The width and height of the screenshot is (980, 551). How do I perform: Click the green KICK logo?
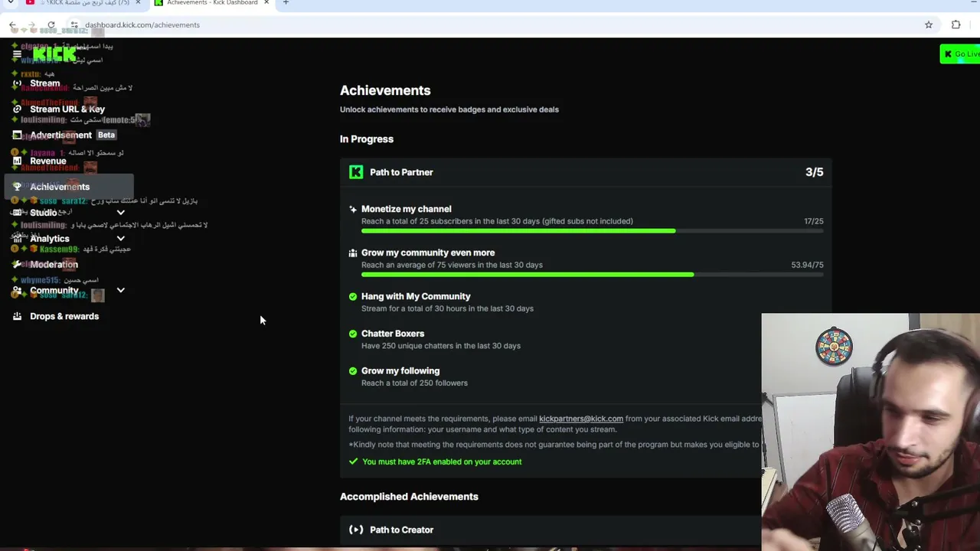tap(54, 54)
